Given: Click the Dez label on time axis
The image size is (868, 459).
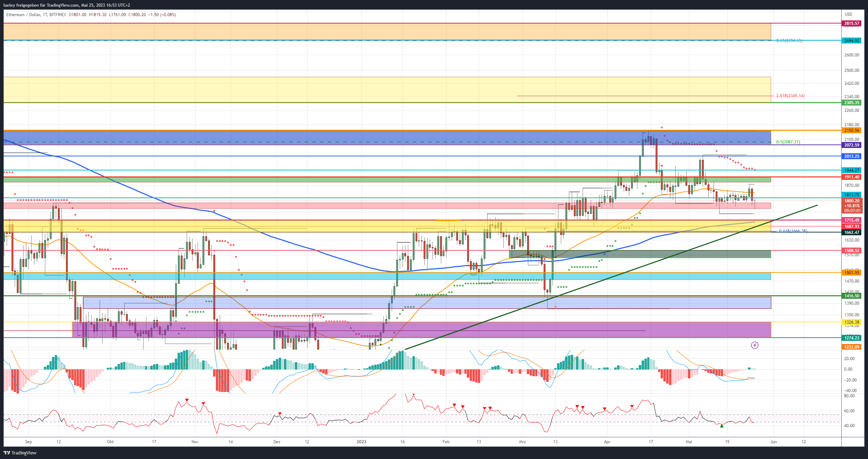Looking at the screenshot, I should click(x=277, y=442).
